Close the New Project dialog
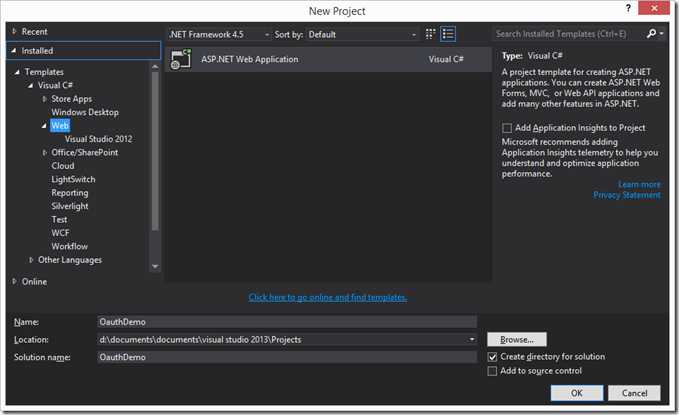Image resolution: width=679 pixels, height=415 pixels. point(654,8)
